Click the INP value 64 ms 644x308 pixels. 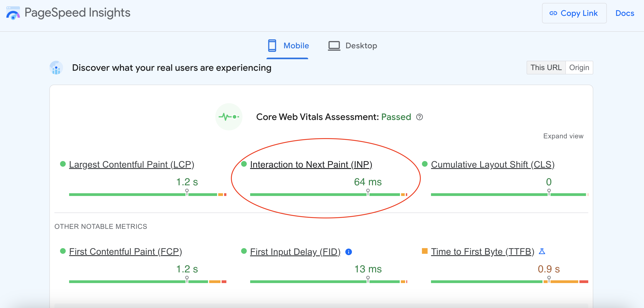[368, 182]
